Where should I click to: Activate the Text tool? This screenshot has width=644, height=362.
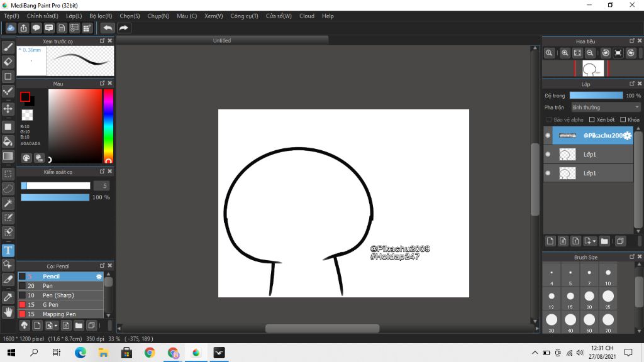click(x=8, y=250)
